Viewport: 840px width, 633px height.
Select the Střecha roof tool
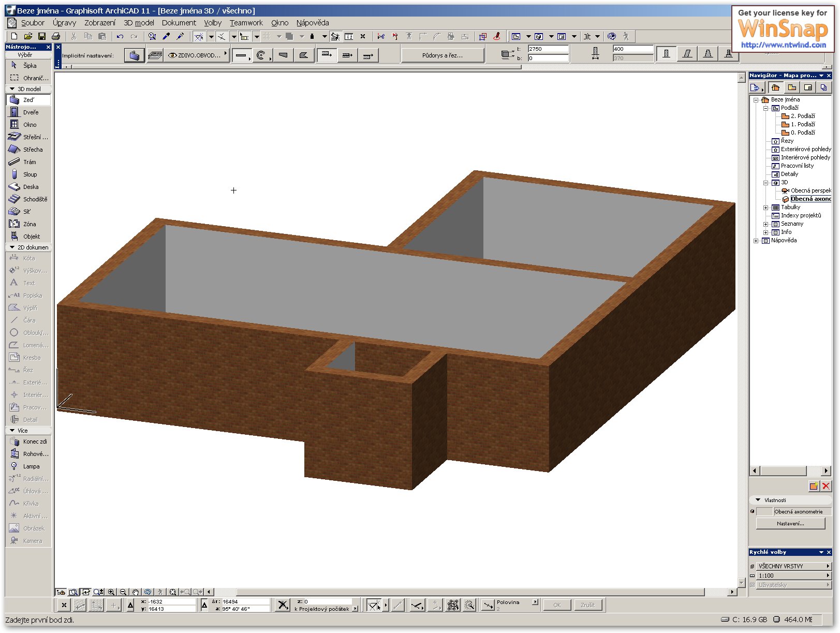click(x=32, y=150)
